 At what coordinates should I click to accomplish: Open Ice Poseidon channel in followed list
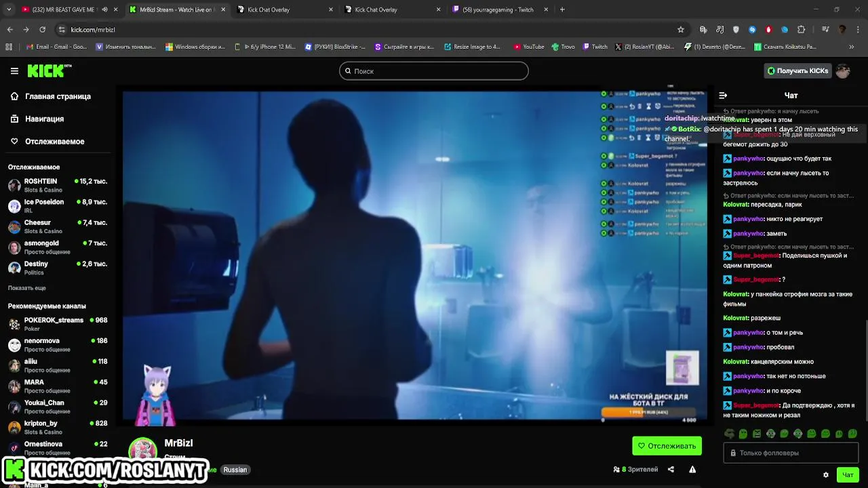point(58,206)
